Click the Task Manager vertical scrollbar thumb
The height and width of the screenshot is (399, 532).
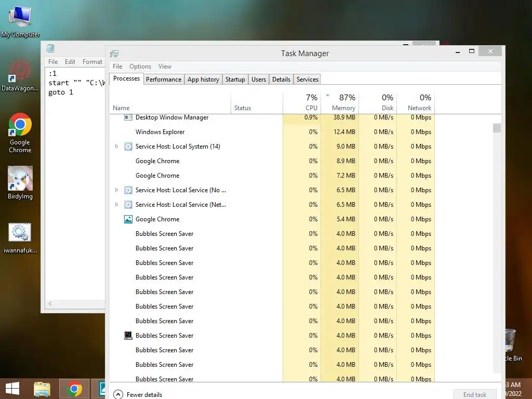click(497, 128)
